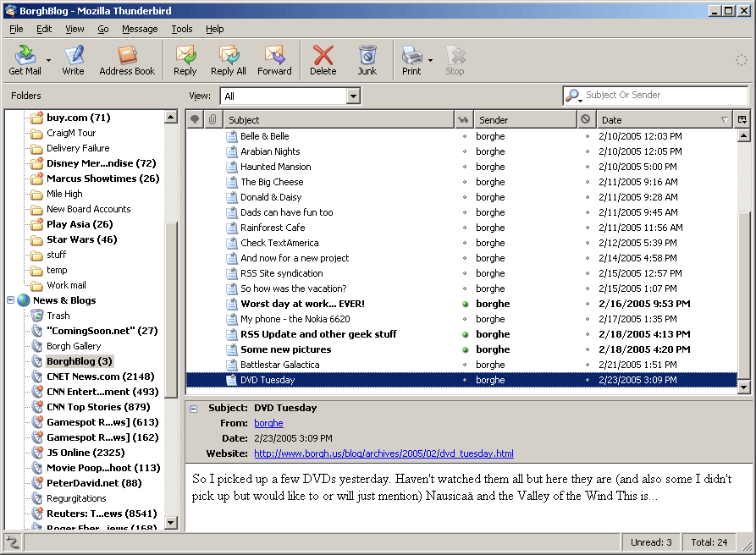Click the News & Blogs globe icon
This screenshot has height=555, width=756.
(x=24, y=300)
